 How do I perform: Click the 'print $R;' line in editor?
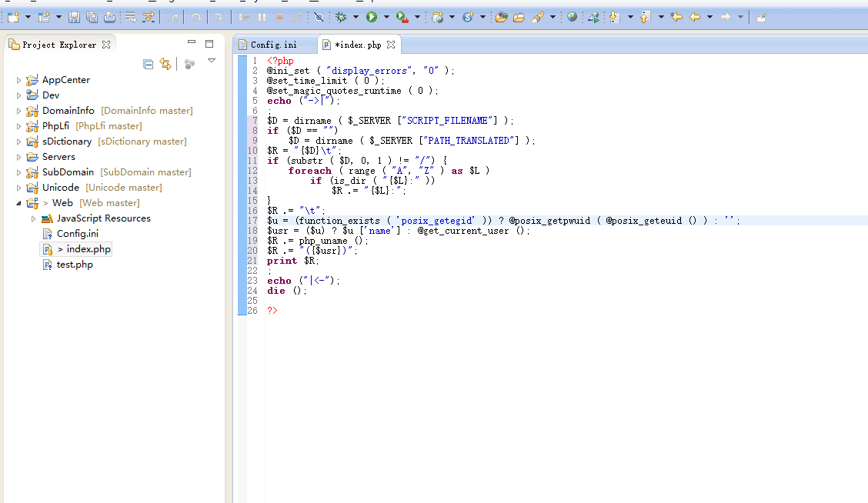pyautogui.click(x=292, y=261)
